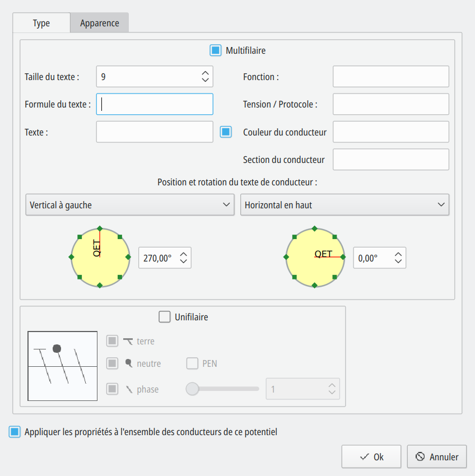
Task: Open the Vertical à gauche dropdown
Action: pos(130,205)
